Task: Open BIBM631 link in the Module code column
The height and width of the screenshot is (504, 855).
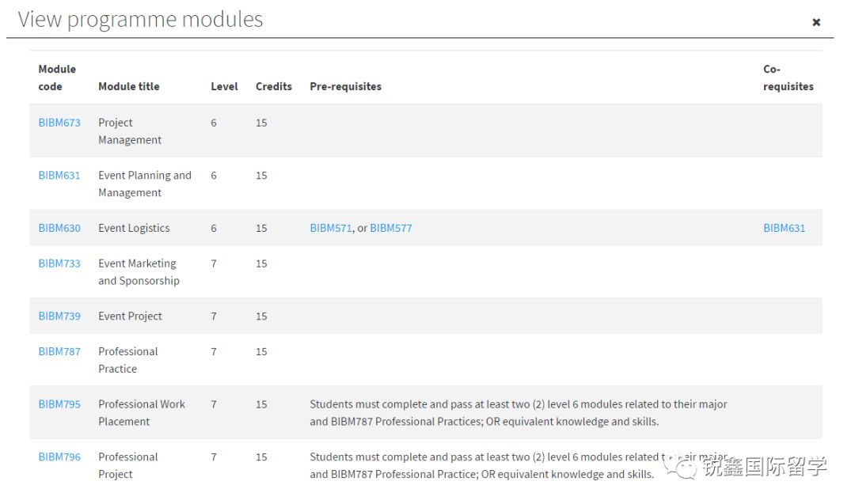Action: click(x=59, y=176)
